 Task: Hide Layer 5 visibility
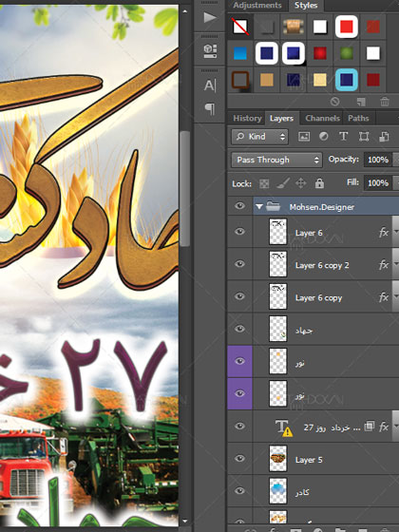click(x=239, y=458)
